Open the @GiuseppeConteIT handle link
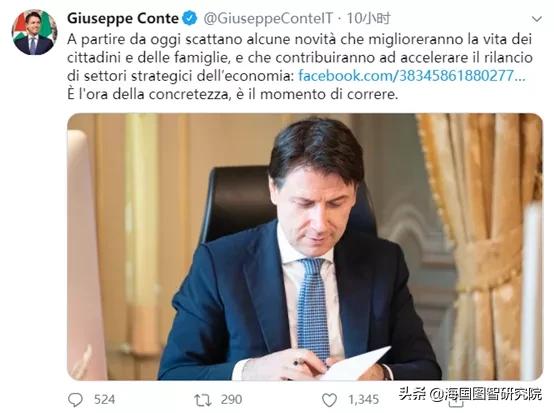The width and height of the screenshot is (554, 413). tap(268, 19)
